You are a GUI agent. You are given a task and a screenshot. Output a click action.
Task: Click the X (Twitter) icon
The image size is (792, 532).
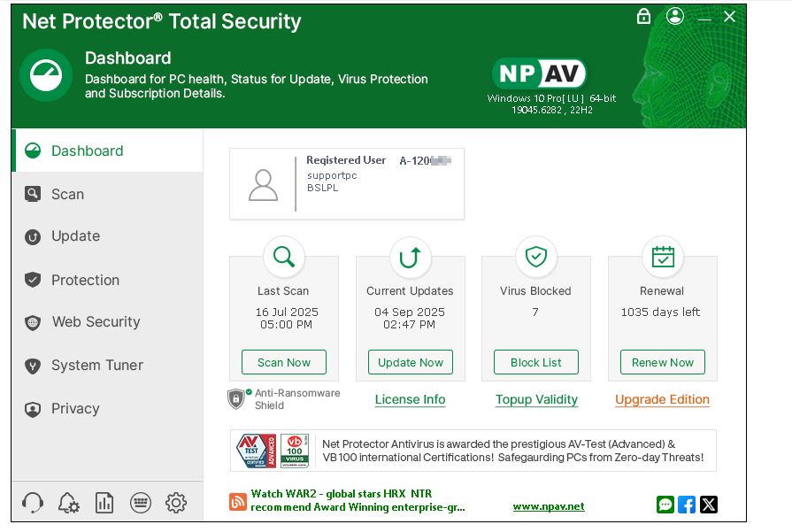click(708, 505)
